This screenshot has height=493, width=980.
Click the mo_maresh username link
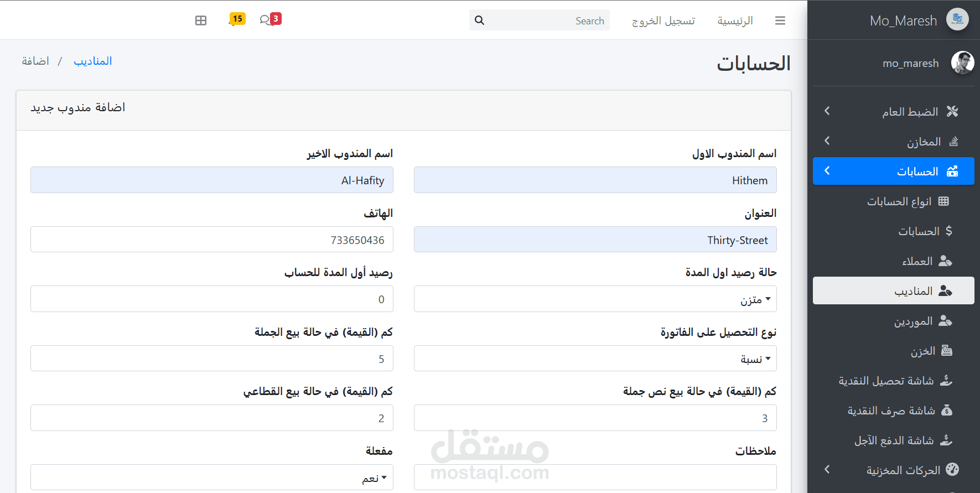[911, 63]
